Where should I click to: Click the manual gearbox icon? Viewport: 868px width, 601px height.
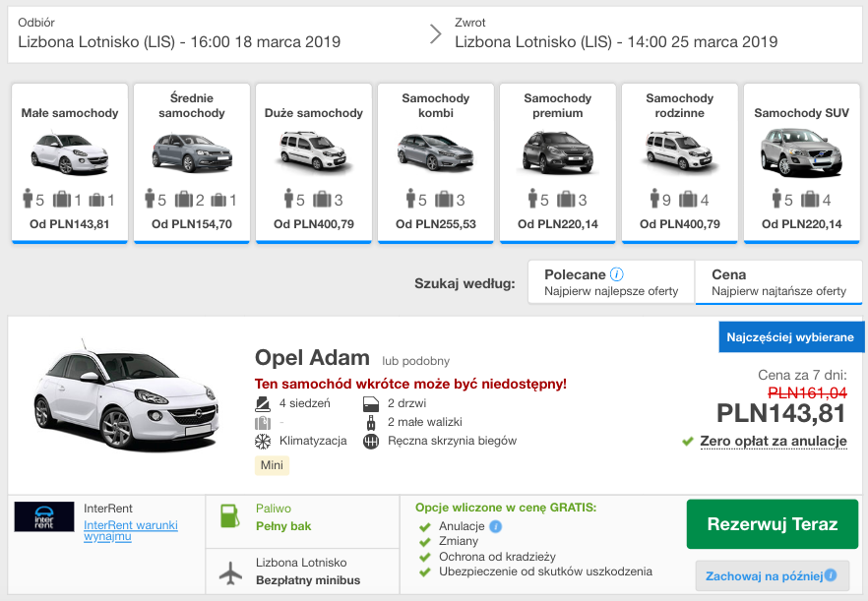(371, 442)
